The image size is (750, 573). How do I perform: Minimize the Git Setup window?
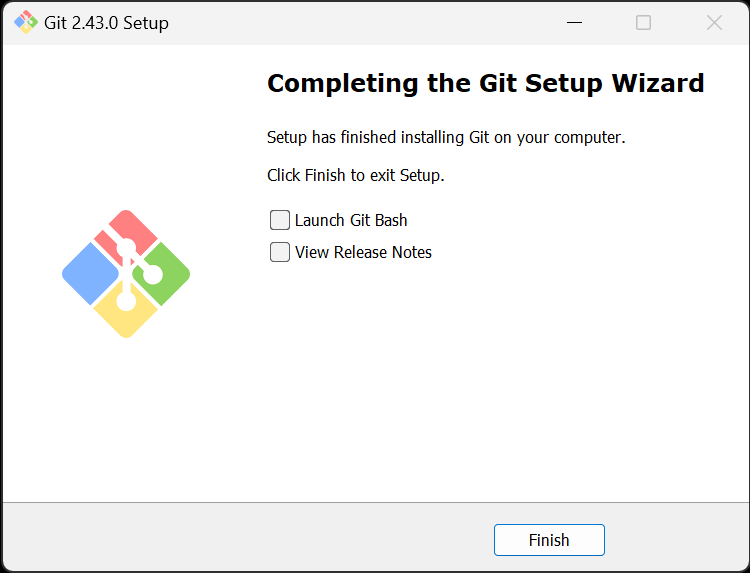pyautogui.click(x=574, y=22)
